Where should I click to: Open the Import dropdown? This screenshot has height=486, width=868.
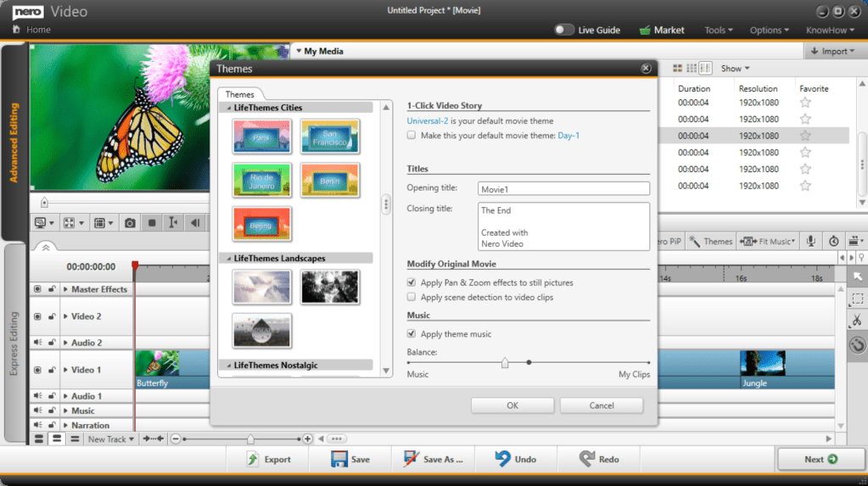(x=834, y=51)
